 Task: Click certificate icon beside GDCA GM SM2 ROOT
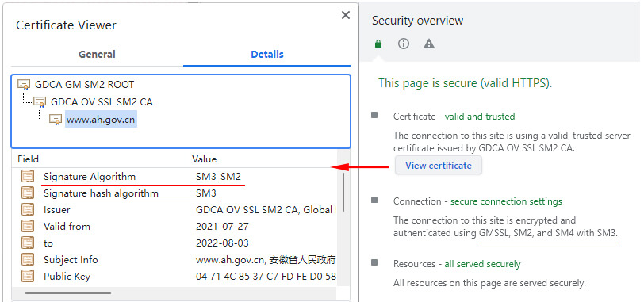pos(24,85)
